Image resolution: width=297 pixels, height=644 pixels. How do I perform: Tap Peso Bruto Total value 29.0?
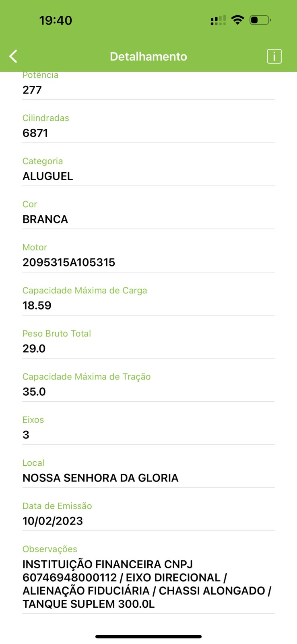(34, 348)
